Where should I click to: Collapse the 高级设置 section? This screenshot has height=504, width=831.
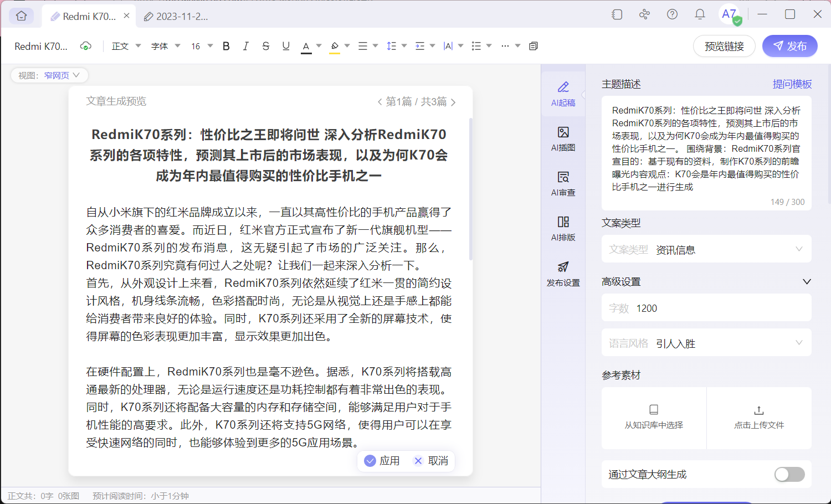pos(807,281)
